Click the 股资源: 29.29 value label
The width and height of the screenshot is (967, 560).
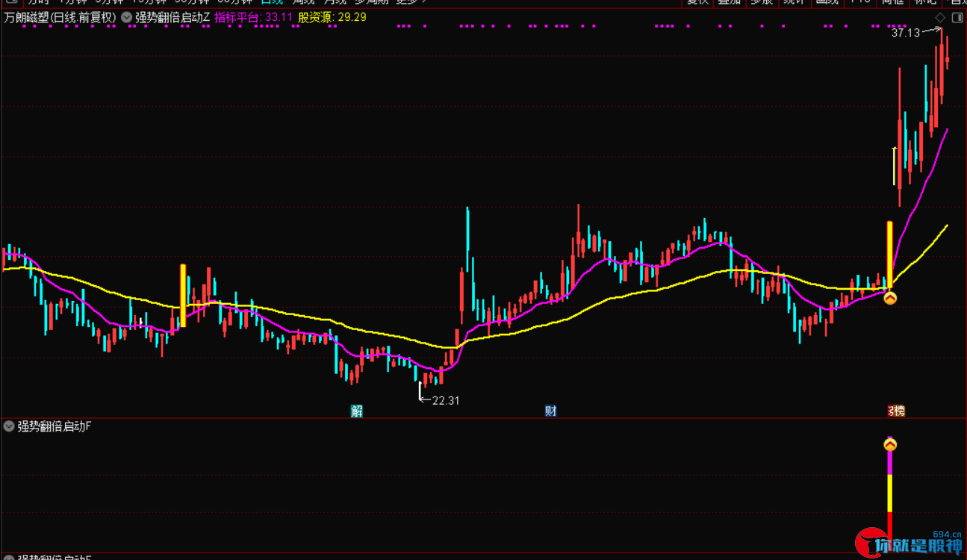point(332,17)
